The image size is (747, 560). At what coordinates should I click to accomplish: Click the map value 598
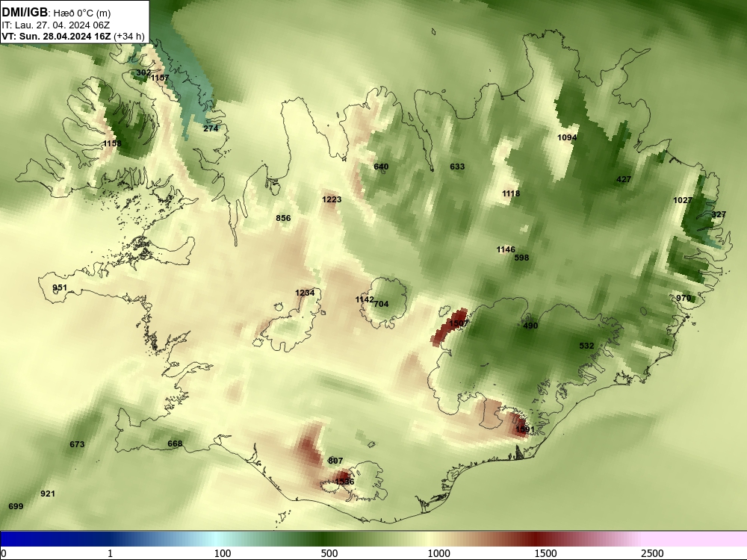[521, 258]
